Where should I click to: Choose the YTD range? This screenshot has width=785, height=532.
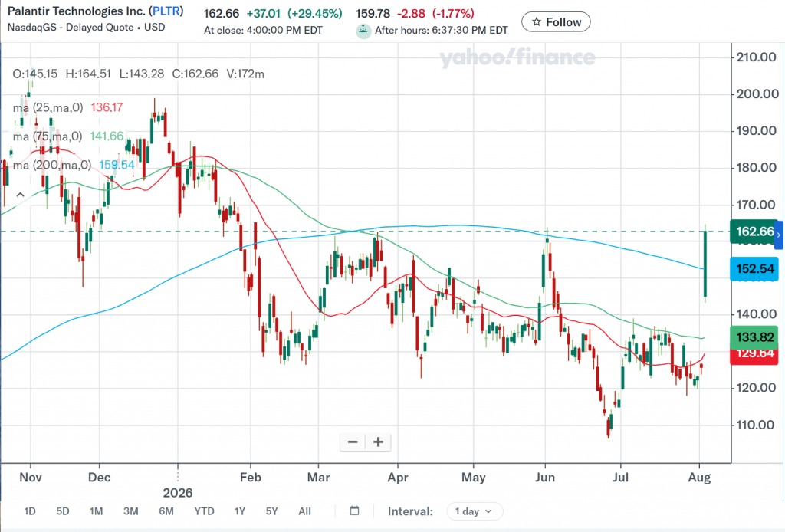(204, 511)
